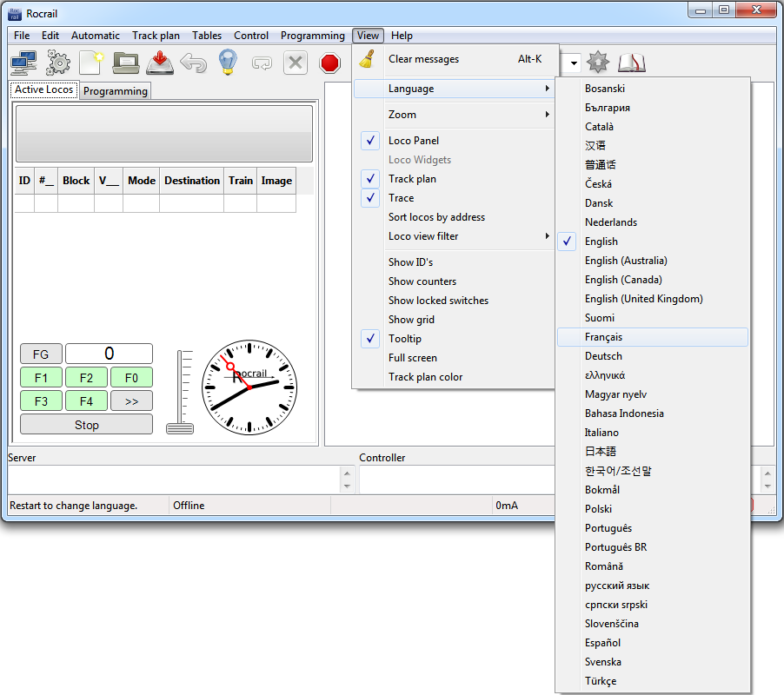The image size is (784, 695).
Task: Click the F1 function button
Action: tap(41, 378)
